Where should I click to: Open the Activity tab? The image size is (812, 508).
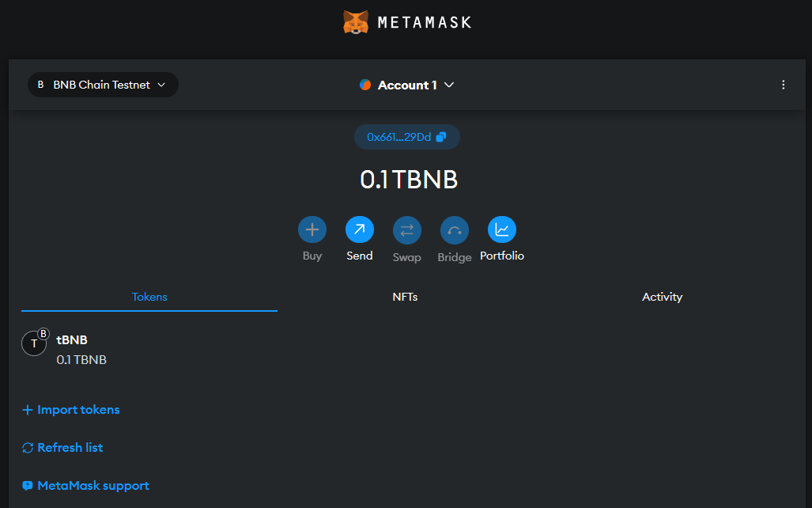coord(662,297)
